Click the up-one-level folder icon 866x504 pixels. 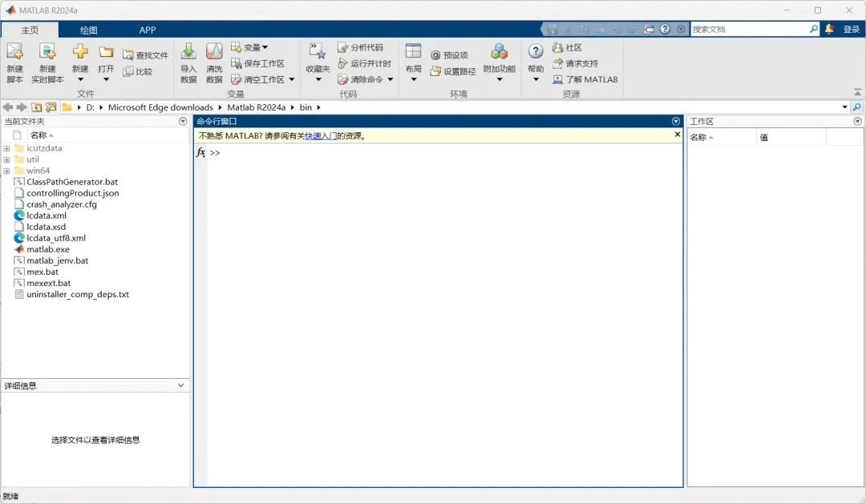36,107
